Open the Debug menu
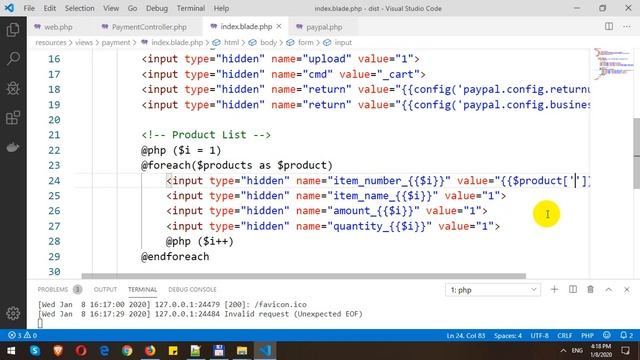Image resolution: width=640 pixels, height=360 pixels. [157, 8]
